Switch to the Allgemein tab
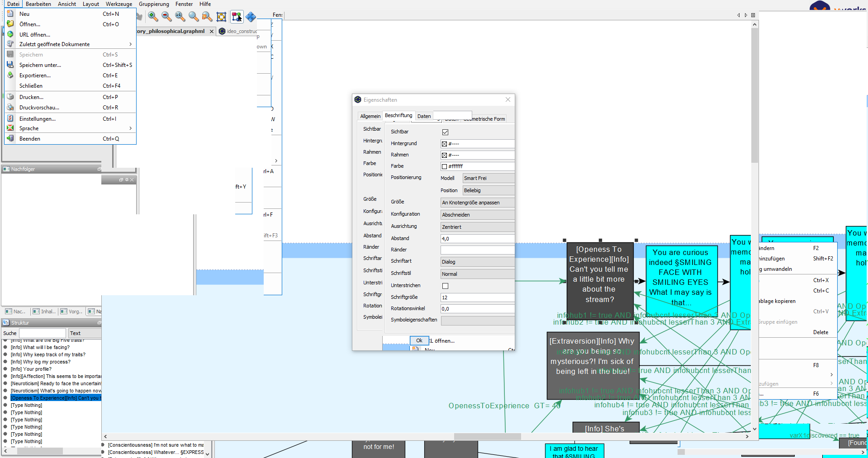868x458 pixels. coord(370,116)
